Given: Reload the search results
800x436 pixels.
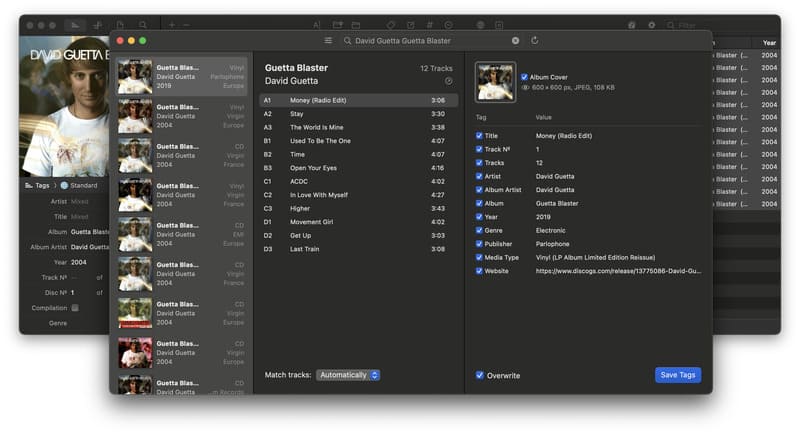Looking at the screenshot, I should tap(534, 40).
